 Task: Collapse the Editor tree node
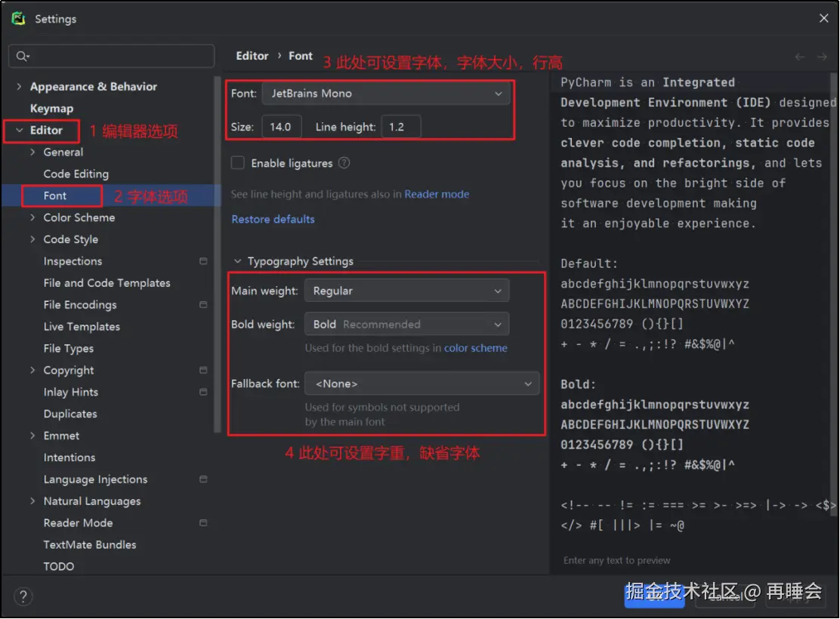(x=20, y=130)
